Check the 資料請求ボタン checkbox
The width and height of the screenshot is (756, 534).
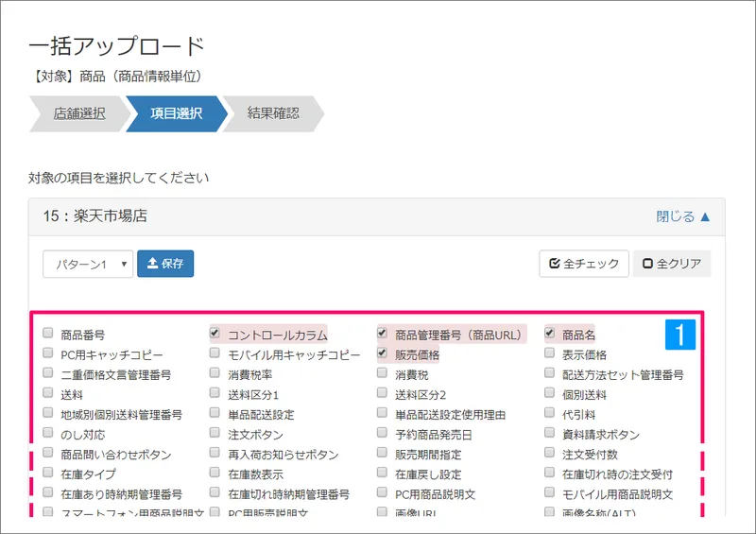coord(549,432)
